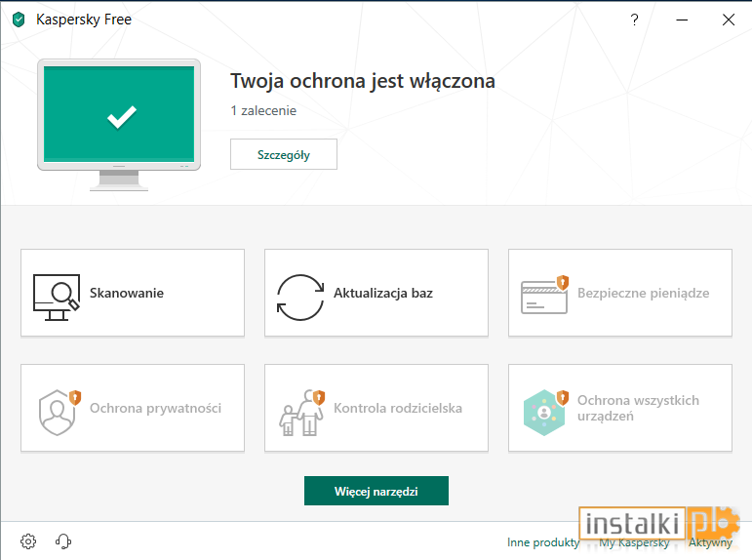Open the Inne produkty link

pos(543,542)
